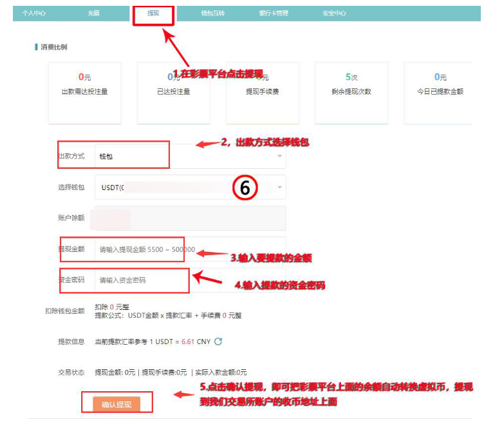Image resolution: width=504 pixels, height=424 pixels.
Task: Open the 银行卡管理 tab
Action: (273, 13)
